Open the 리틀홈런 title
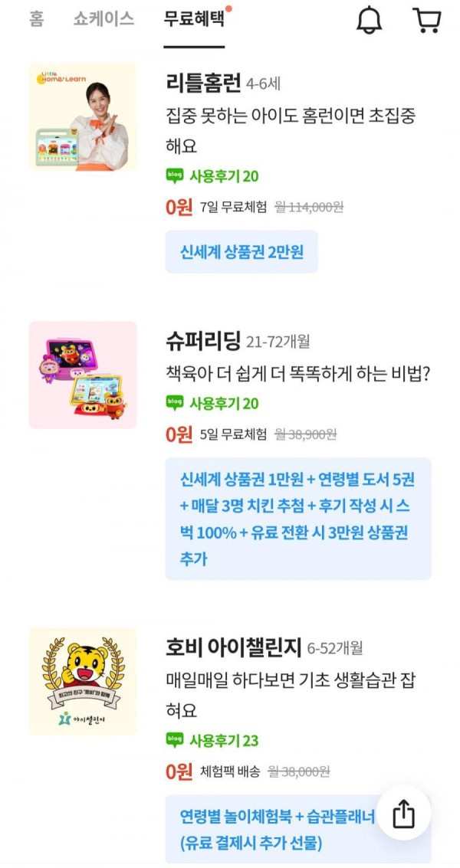The height and width of the screenshot is (868, 460). pyautogui.click(x=203, y=83)
